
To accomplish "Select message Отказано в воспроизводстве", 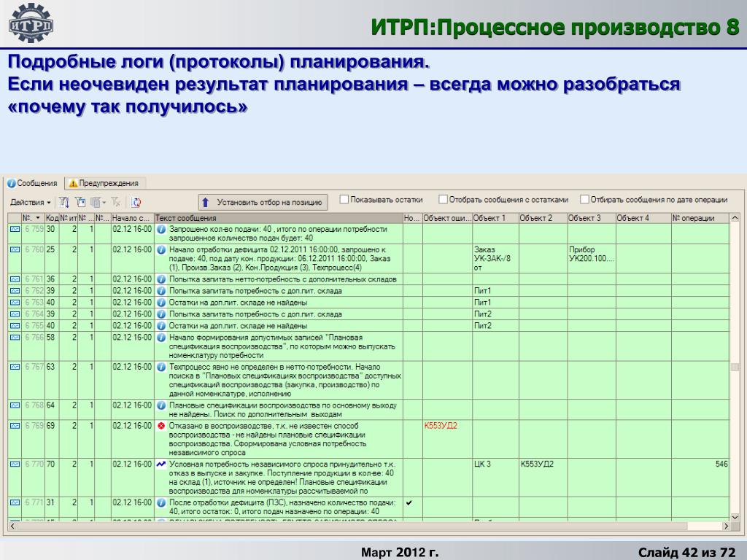I will [x=278, y=438].
